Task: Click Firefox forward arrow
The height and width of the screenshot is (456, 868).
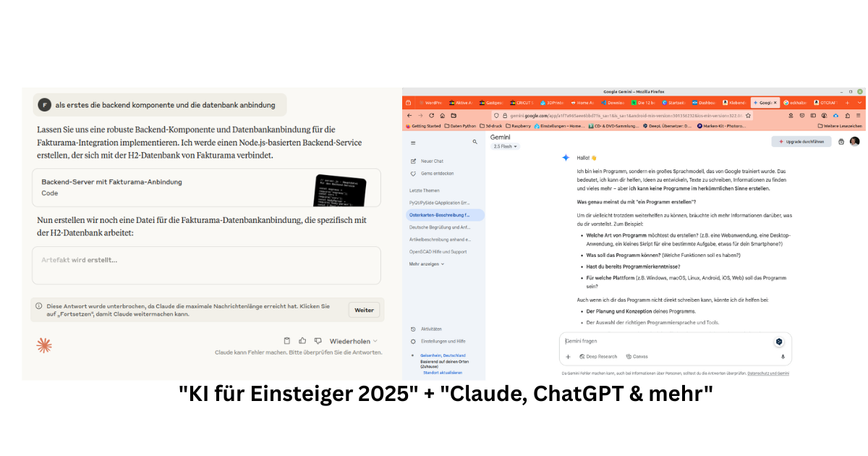Action: click(420, 115)
